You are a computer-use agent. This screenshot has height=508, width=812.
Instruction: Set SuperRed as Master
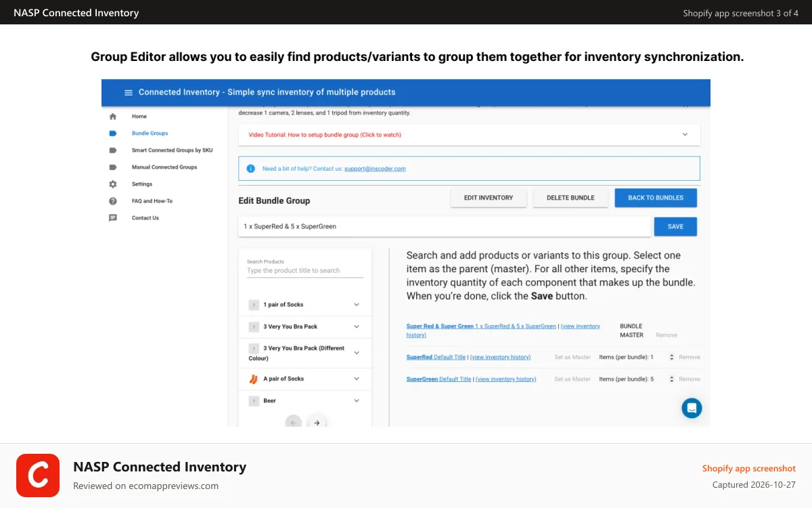tap(572, 357)
